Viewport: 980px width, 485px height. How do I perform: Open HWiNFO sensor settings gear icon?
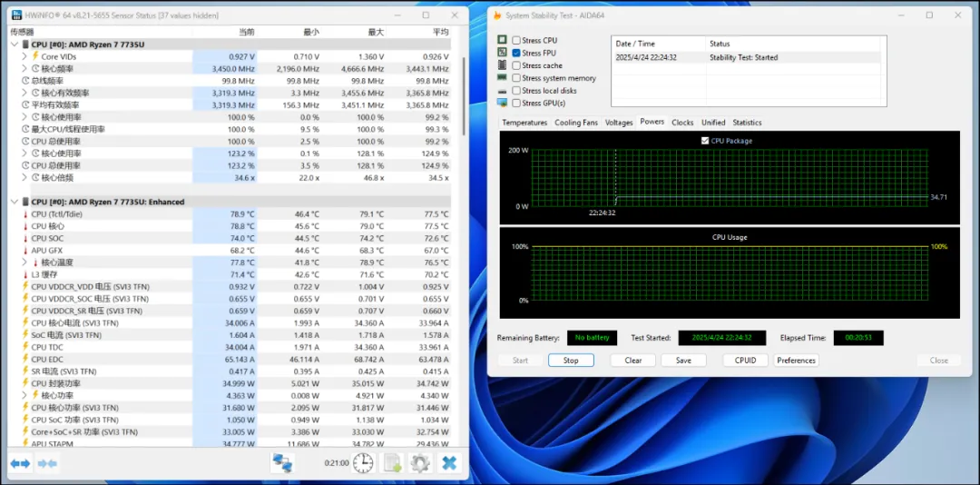[420, 464]
